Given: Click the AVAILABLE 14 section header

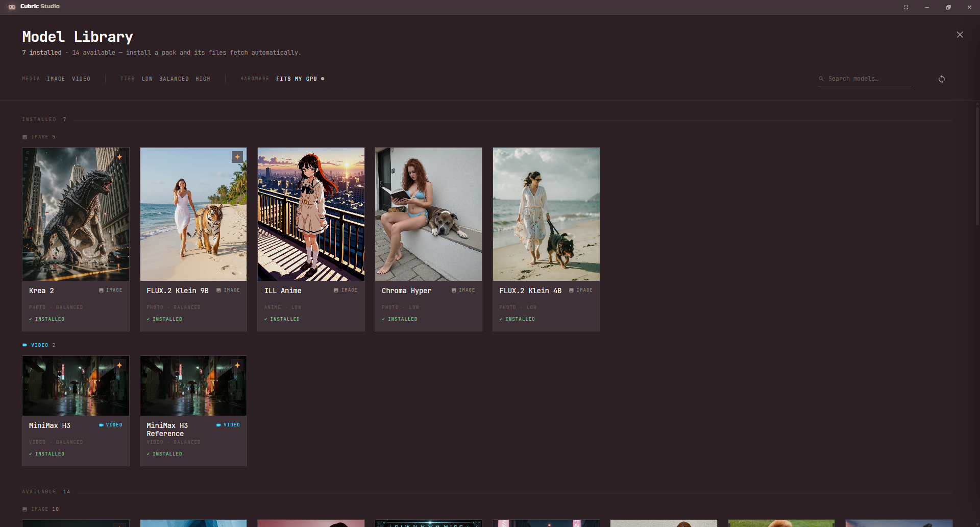Looking at the screenshot, I should (x=46, y=492).
